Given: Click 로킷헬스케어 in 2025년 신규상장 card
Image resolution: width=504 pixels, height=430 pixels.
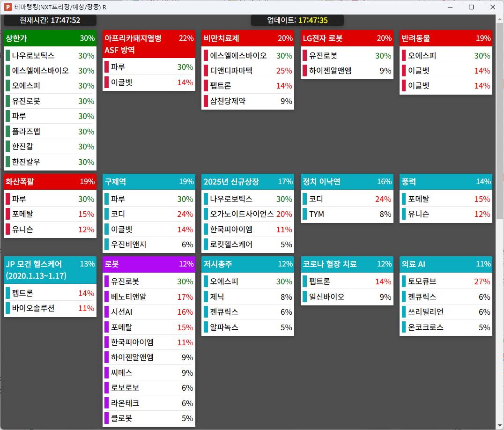Looking at the screenshot, I should (x=248, y=245).
